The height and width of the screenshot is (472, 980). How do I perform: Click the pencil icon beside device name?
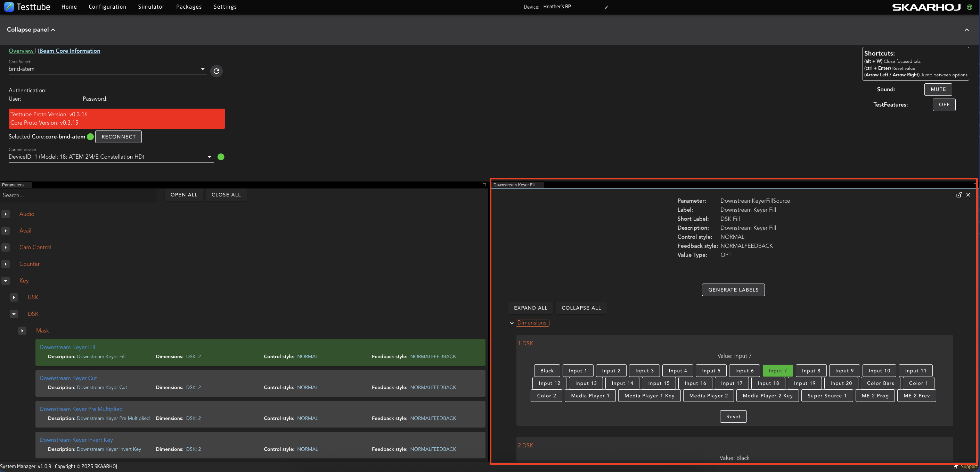(606, 7)
